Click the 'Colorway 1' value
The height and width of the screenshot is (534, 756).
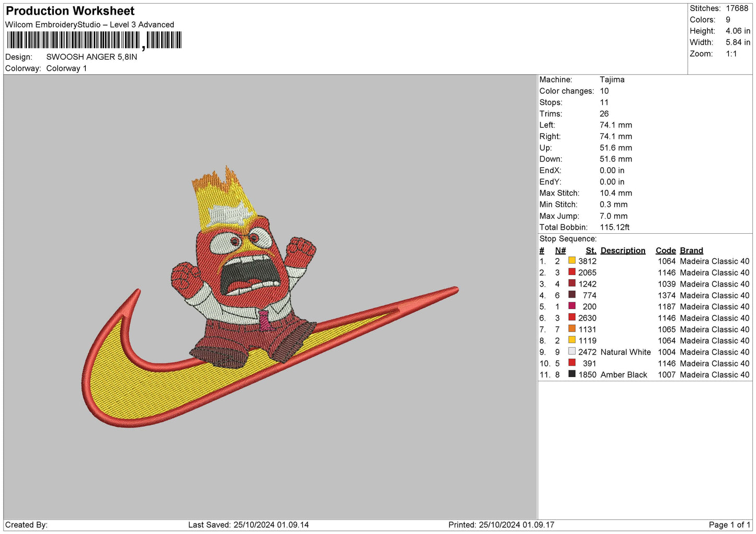pos(66,69)
